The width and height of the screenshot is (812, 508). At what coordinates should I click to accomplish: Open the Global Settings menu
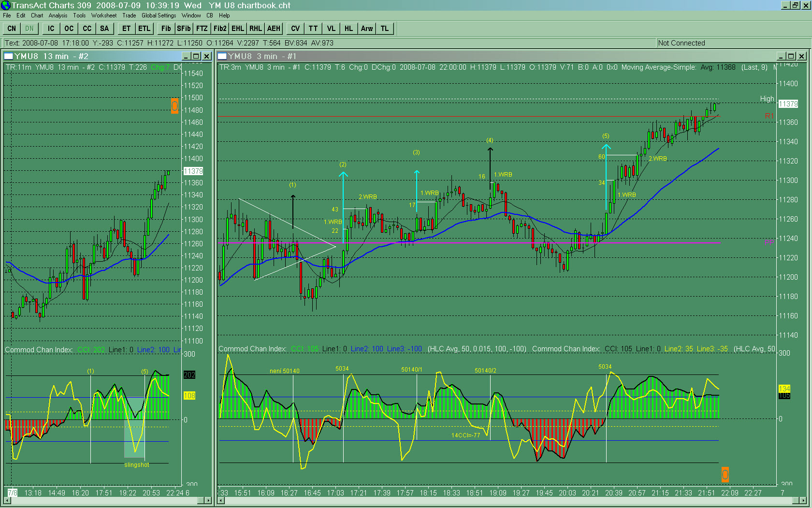tap(159, 15)
